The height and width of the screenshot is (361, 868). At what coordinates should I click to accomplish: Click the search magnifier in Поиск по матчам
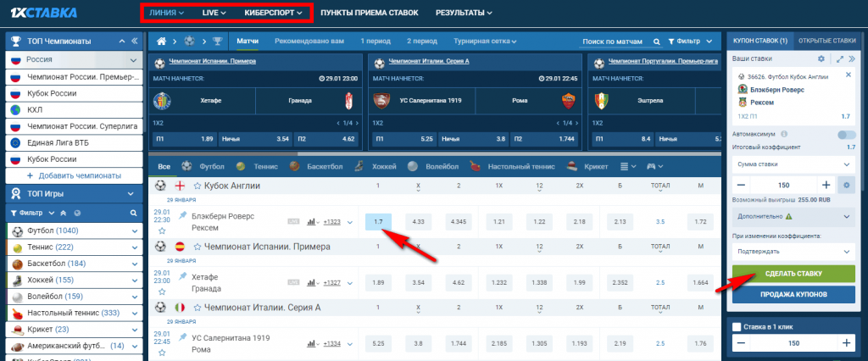click(657, 42)
